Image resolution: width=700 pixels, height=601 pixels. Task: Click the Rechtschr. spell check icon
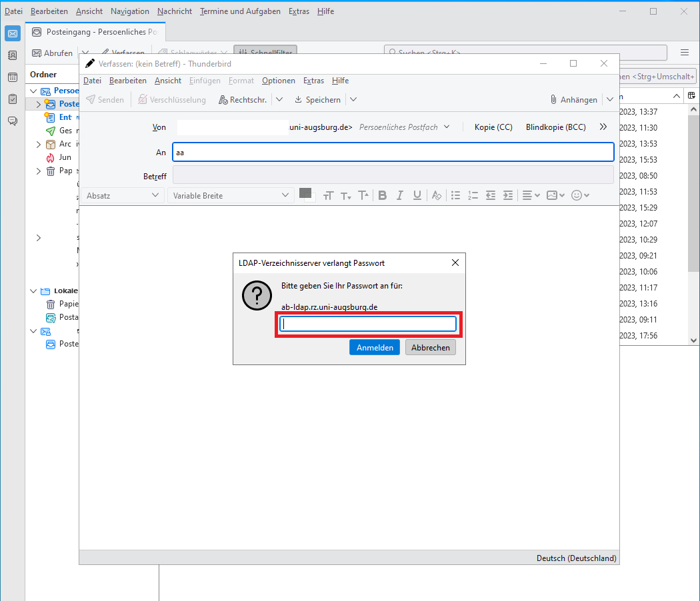point(224,100)
